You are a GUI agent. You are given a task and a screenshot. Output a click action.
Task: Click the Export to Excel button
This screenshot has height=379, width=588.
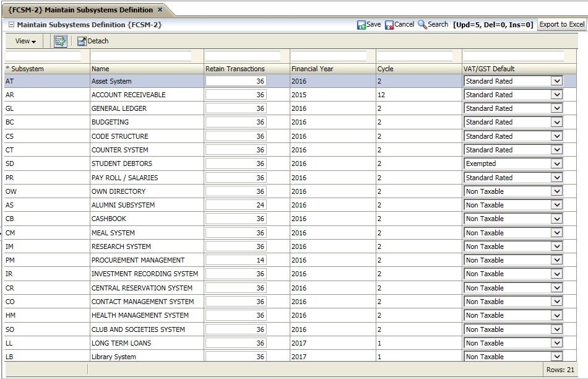[561, 25]
